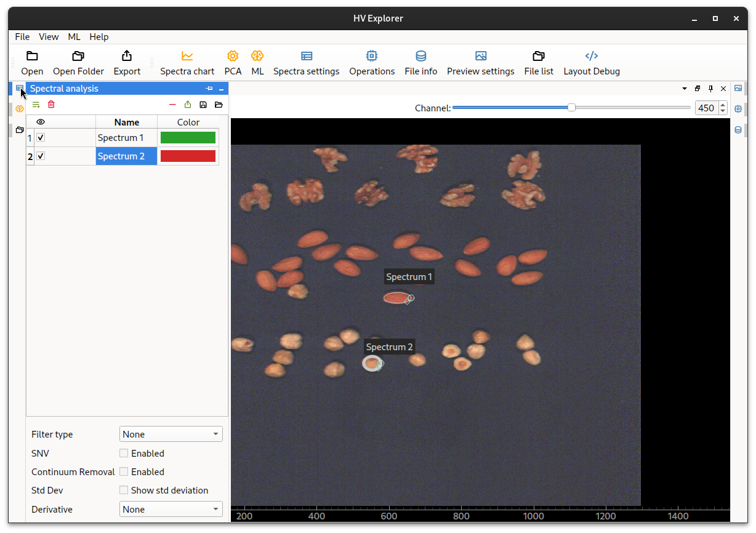
Task: Open the Filter type dropdown
Action: coord(171,434)
